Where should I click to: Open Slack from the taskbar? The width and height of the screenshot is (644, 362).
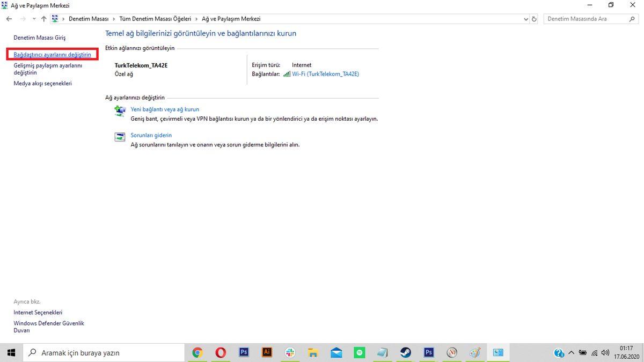pyautogui.click(x=290, y=352)
